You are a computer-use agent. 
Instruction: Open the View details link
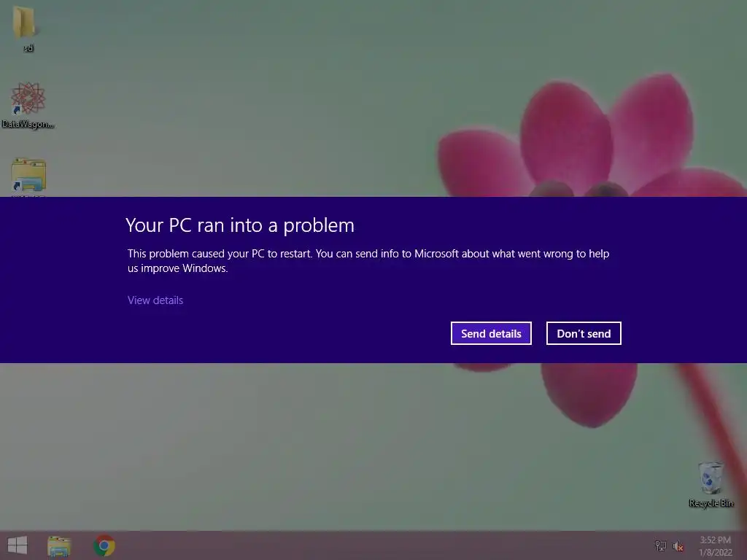click(x=155, y=300)
